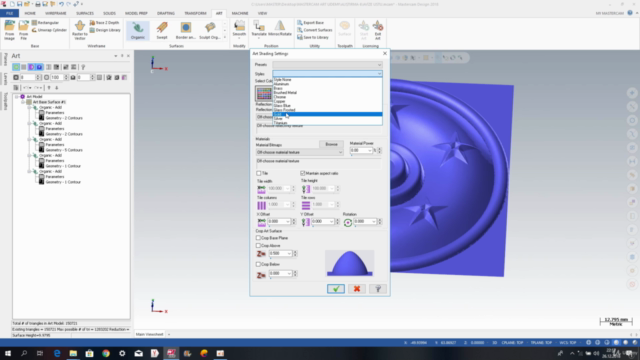The width and height of the screenshot is (640, 360).
Task: Click the Windows Start button
Action: click(x=8, y=353)
